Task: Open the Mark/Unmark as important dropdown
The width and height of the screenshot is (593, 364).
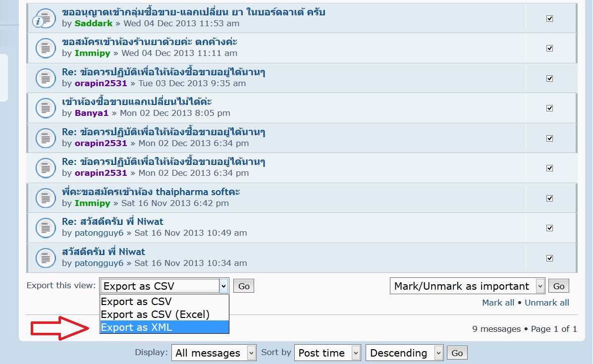Action: coord(467,286)
